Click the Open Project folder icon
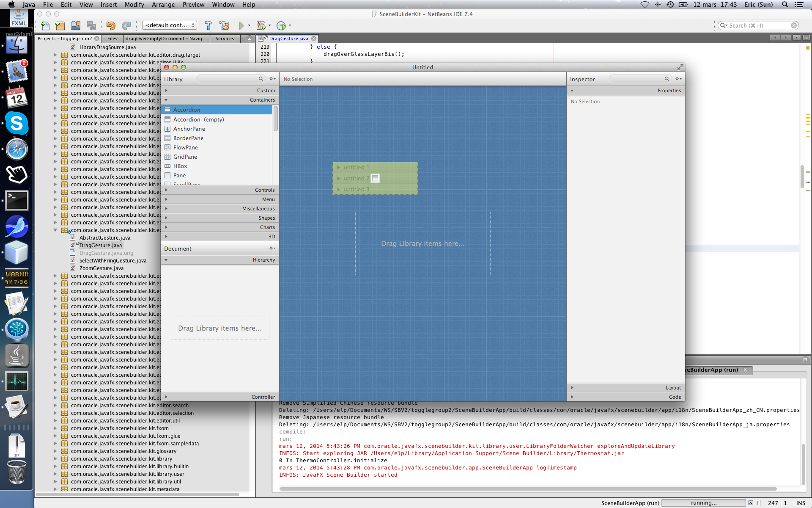 (x=76, y=26)
